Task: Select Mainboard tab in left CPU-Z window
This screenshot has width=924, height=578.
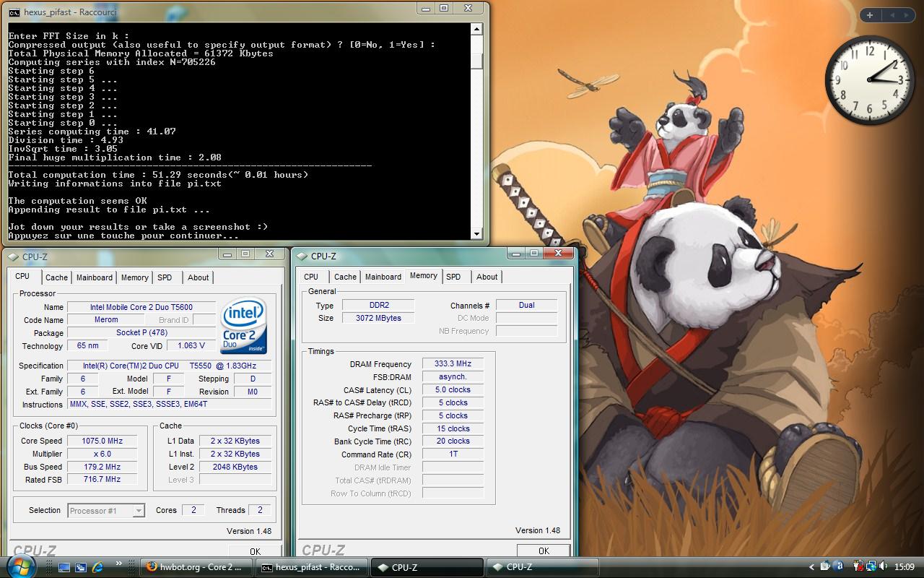Action: click(x=95, y=277)
